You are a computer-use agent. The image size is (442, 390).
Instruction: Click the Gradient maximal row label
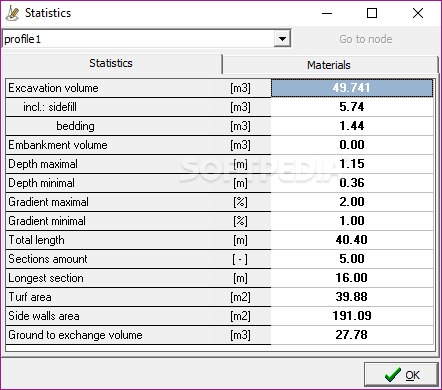pos(48,202)
